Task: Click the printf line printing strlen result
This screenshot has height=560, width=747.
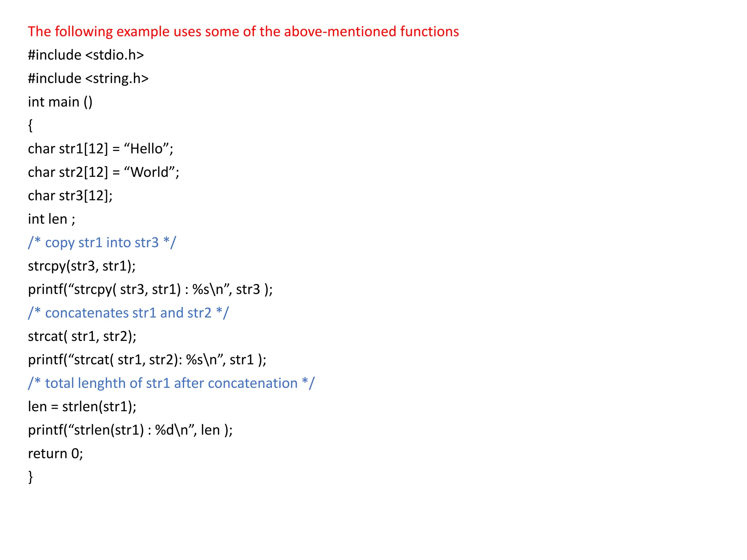Action: (130, 430)
